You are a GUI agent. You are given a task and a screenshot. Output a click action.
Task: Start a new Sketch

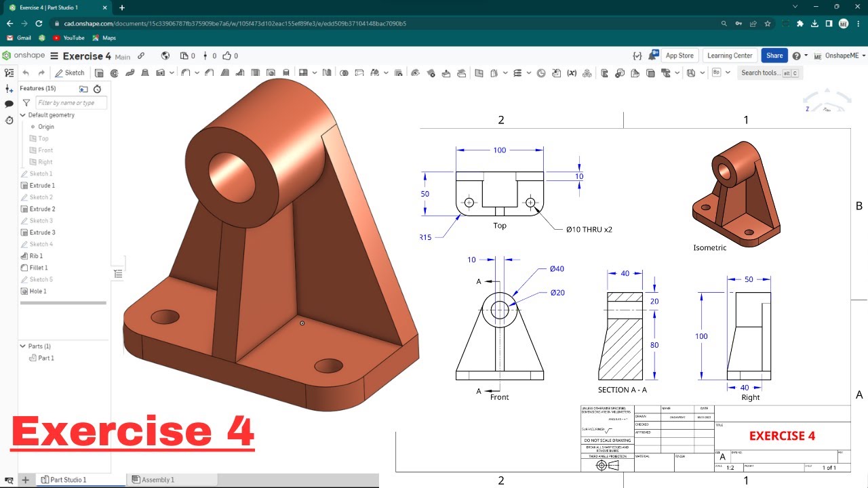(70, 73)
